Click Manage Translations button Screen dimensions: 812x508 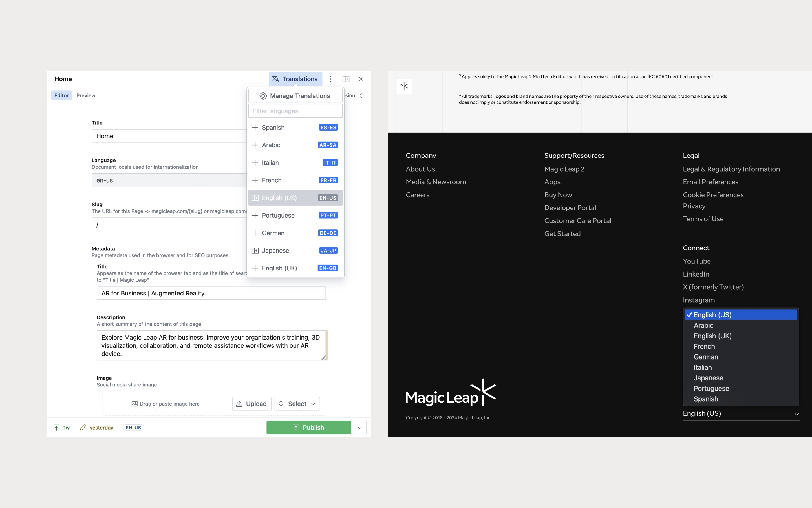pyautogui.click(x=295, y=96)
